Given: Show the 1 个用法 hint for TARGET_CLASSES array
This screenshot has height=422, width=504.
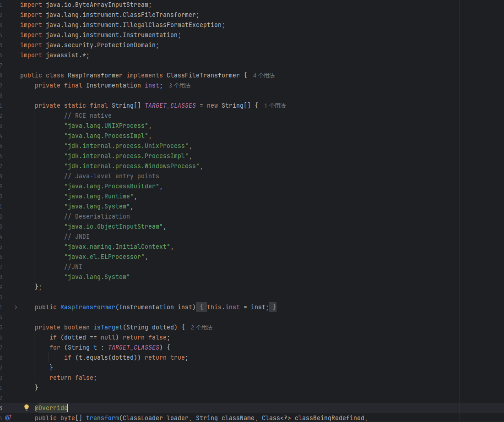Looking at the screenshot, I should [x=275, y=106].
